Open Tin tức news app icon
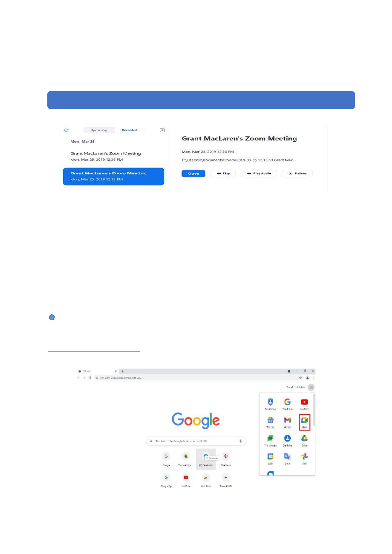 (x=270, y=422)
